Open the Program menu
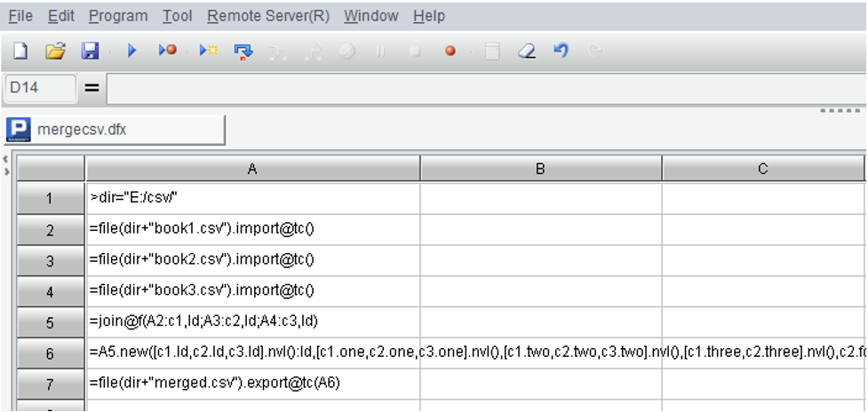The width and height of the screenshot is (868, 412). click(x=119, y=16)
